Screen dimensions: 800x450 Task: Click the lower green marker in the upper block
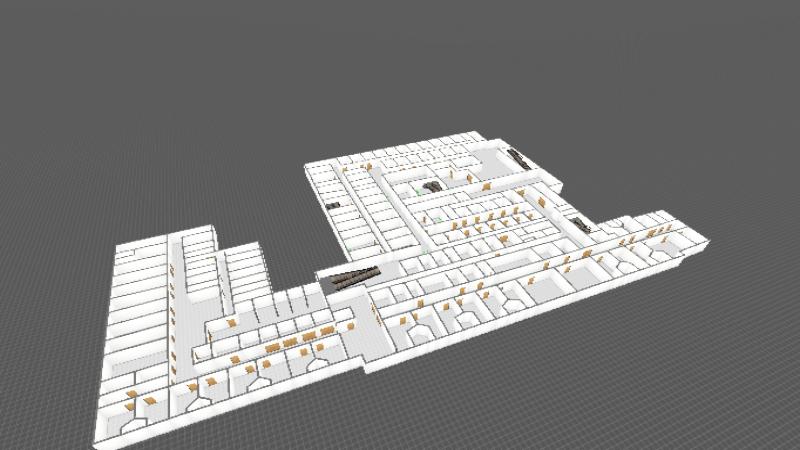pyautogui.click(x=438, y=217)
